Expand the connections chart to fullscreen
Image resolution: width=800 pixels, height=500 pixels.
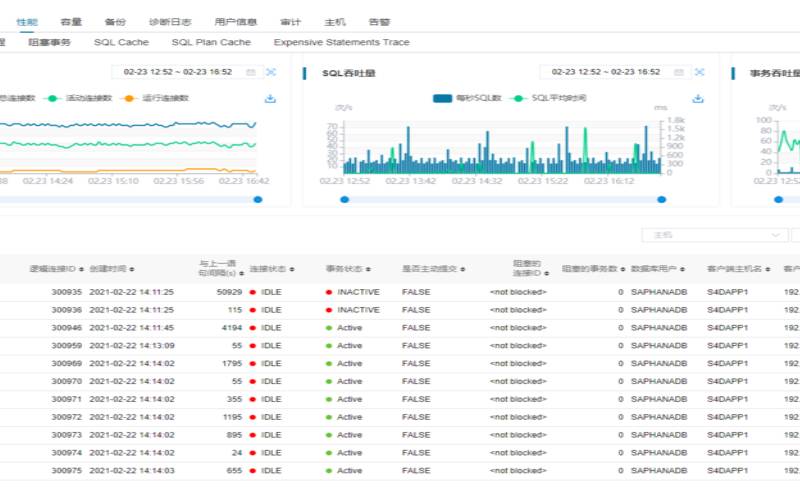pyautogui.click(x=271, y=72)
